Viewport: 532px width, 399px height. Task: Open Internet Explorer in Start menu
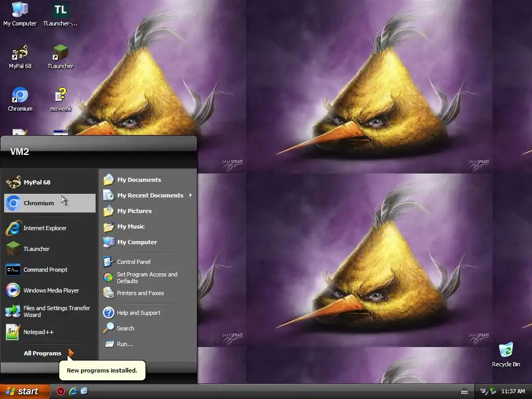click(49, 228)
